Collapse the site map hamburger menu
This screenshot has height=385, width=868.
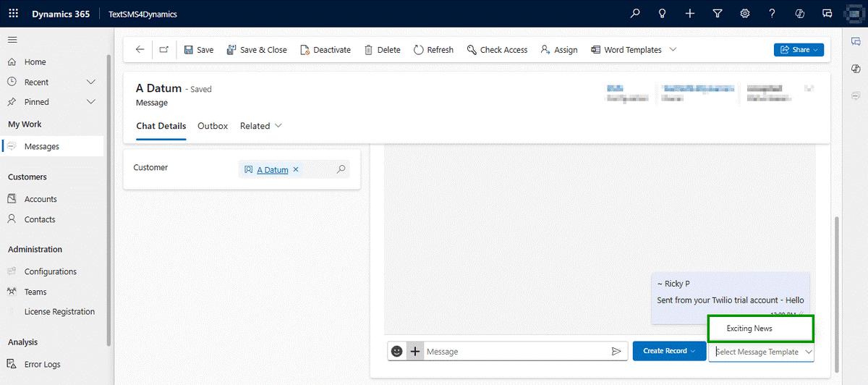click(12, 40)
